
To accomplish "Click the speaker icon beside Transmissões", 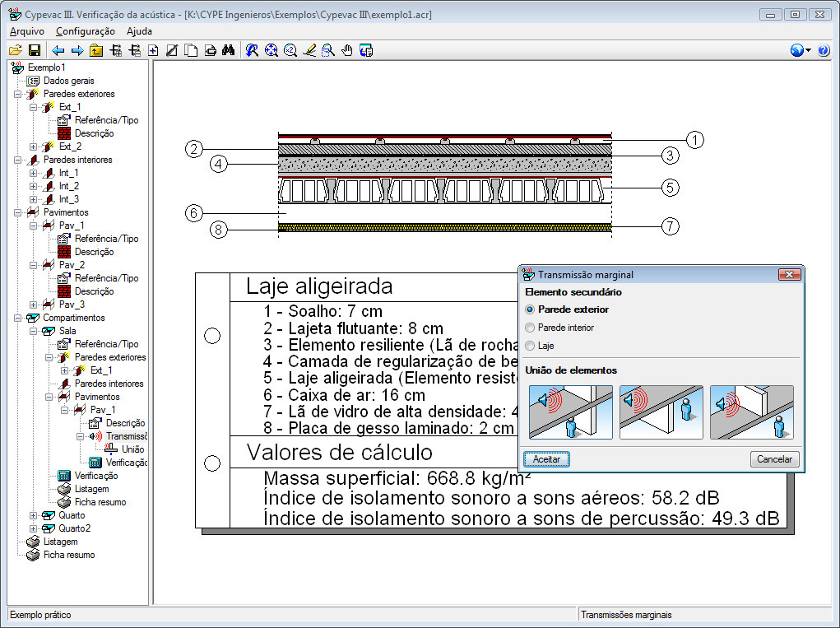I will click(x=96, y=436).
